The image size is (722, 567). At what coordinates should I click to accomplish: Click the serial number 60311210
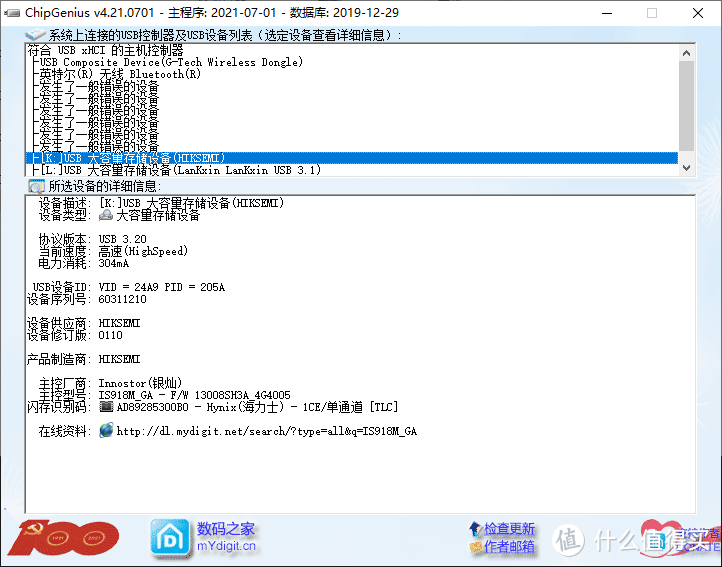tap(122, 299)
